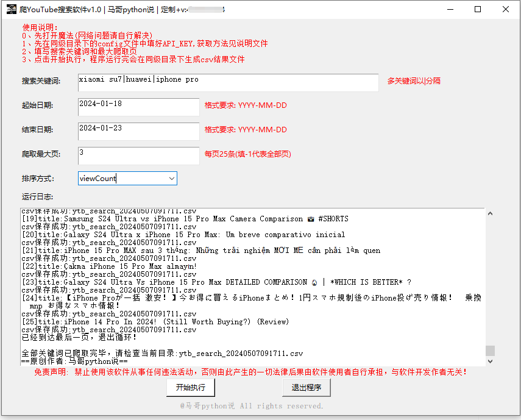
Task: Click the 每页25条 hint text
Action: point(247,154)
